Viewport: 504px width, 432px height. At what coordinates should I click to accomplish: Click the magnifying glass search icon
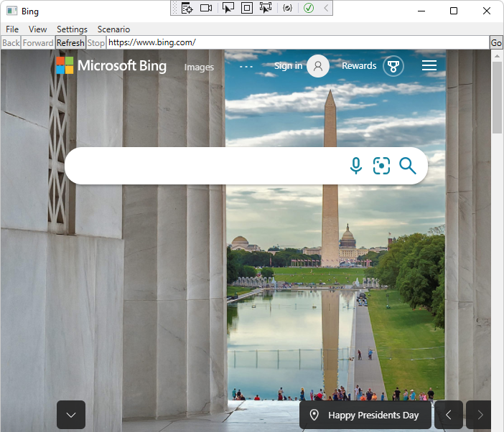click(x=408, y=166)
